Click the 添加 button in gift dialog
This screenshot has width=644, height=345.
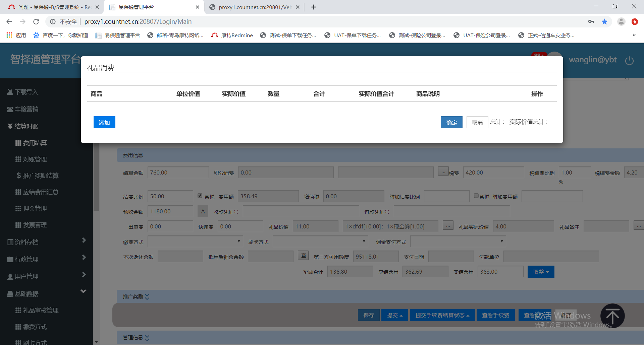(104, 123)
